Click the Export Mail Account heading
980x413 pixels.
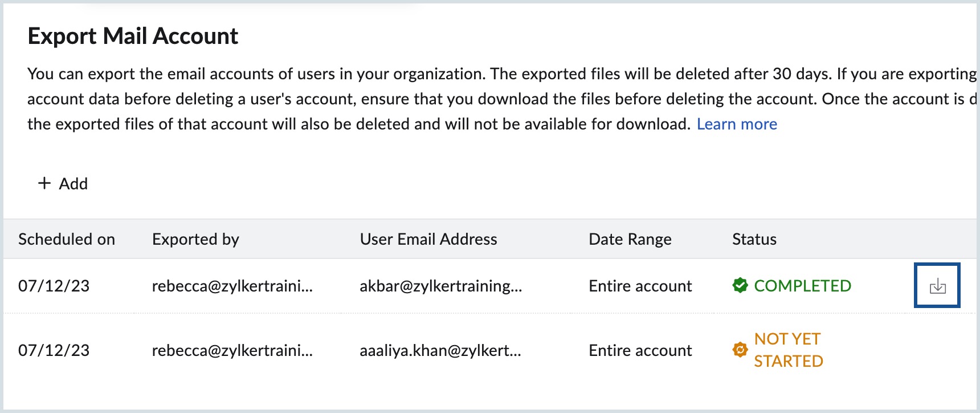pos(134,36)
